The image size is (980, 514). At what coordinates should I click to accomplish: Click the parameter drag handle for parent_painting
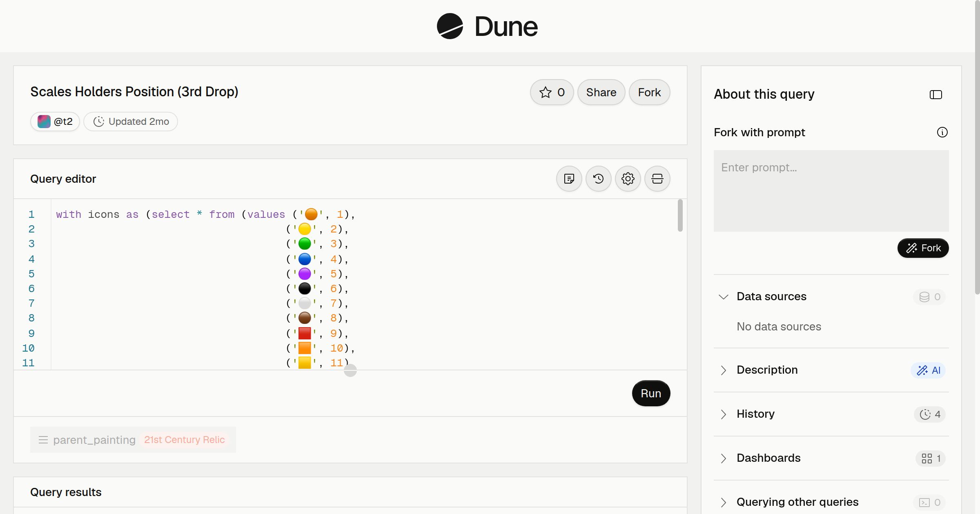pyautogui.click(x=43, y=440)
